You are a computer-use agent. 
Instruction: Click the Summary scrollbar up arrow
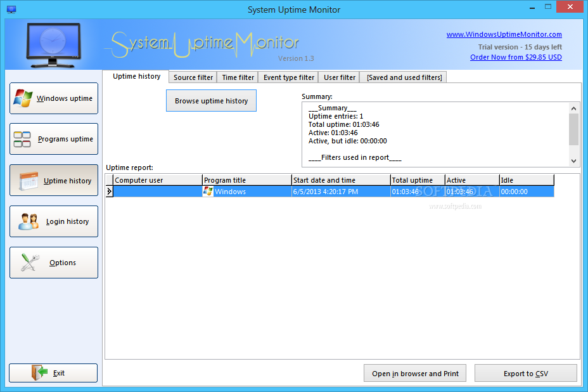(573, 108)
